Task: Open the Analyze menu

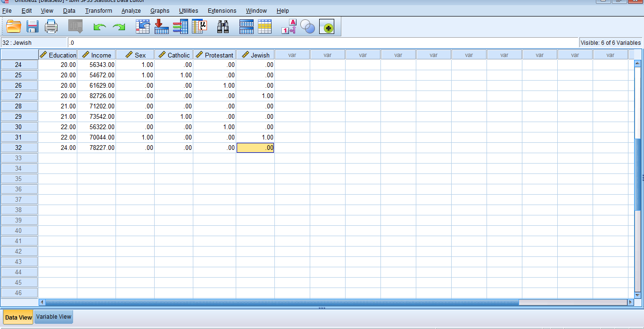Action: pos(131,10)
